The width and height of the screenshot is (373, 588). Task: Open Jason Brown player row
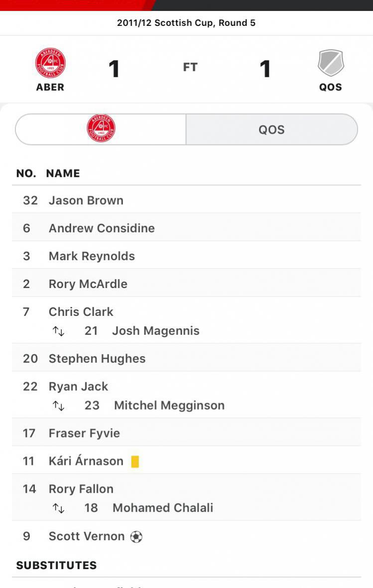click(x=186, y=199)
